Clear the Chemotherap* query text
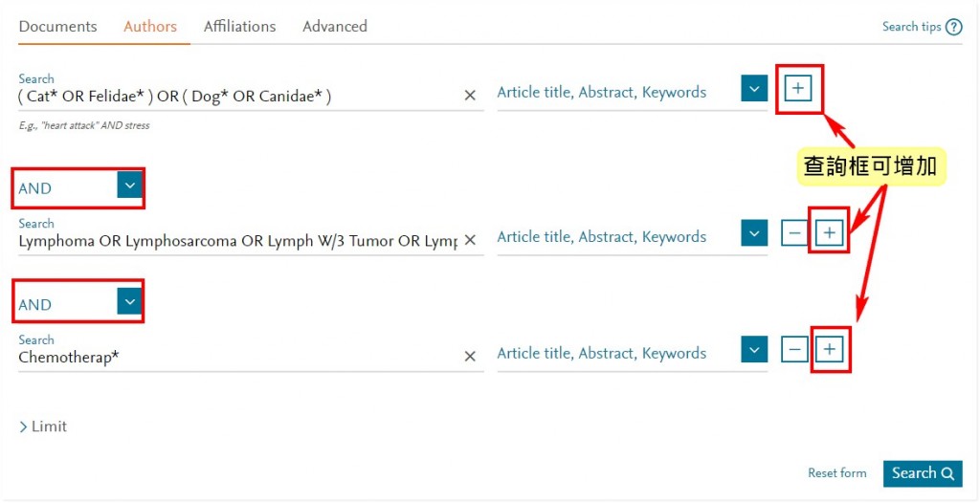The image size is (980, 503). tap(470, 356)
